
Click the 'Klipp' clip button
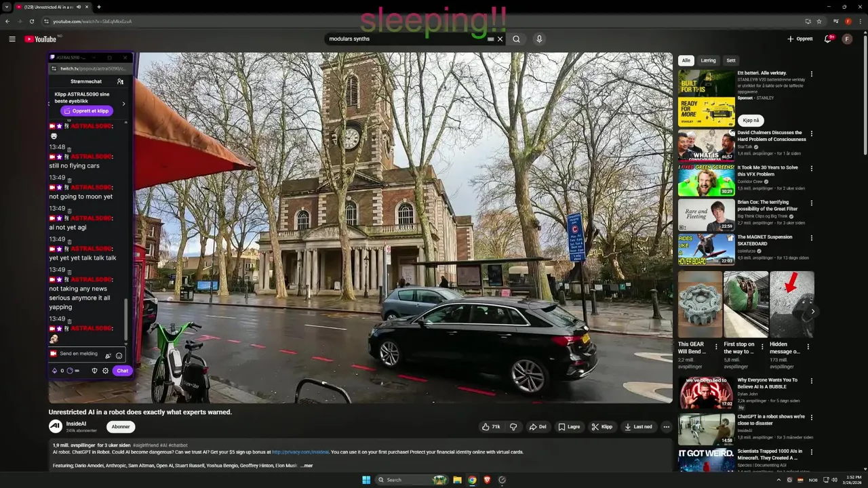pyautogui.click(x=602, y=427)
